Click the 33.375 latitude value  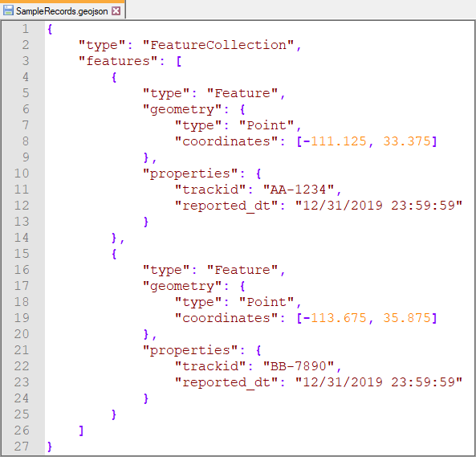tap(407, 141)
